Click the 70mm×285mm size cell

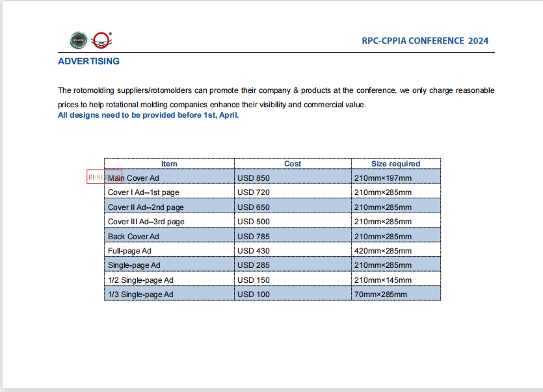(396, 293)
